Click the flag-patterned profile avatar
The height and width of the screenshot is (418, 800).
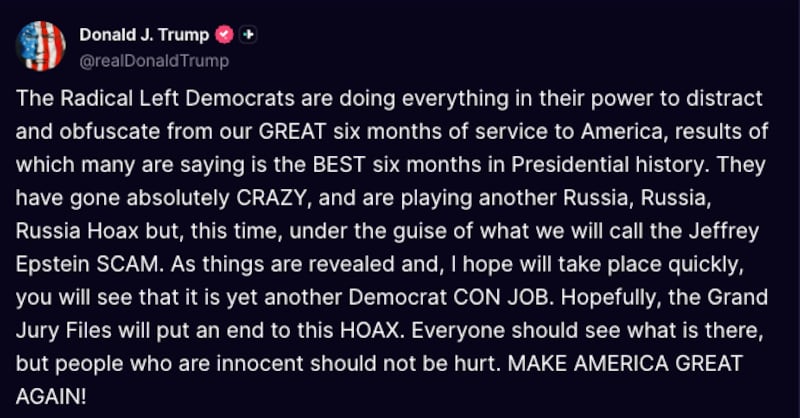41,46
